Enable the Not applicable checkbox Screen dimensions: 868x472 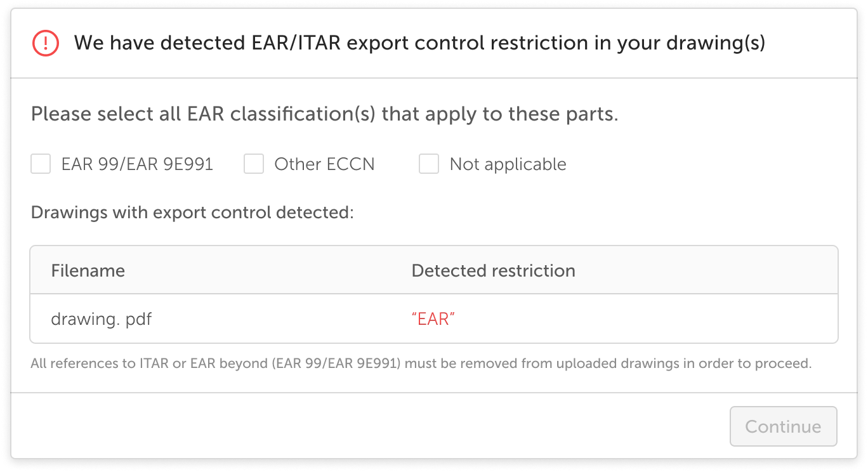pyautogui.click(x=429, y=164)
